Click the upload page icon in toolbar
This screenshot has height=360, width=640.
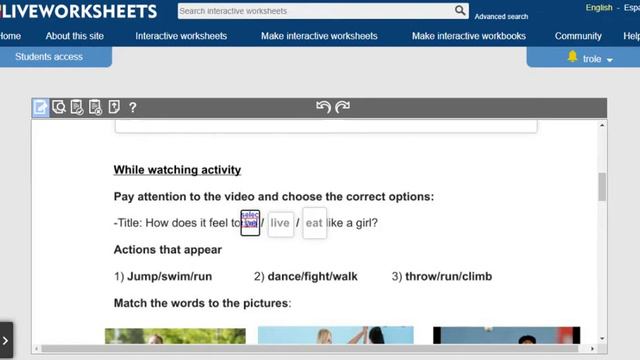click(114, 107)
